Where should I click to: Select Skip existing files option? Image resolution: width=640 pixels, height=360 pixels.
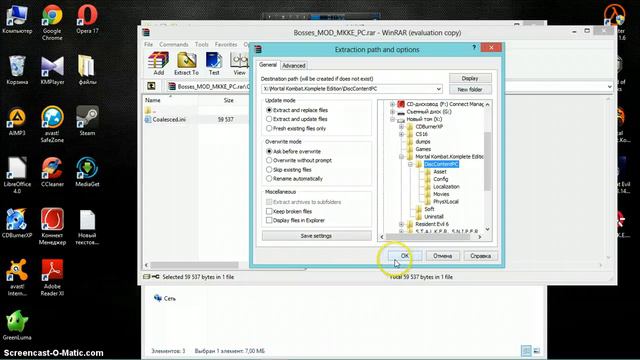point(289,170)
